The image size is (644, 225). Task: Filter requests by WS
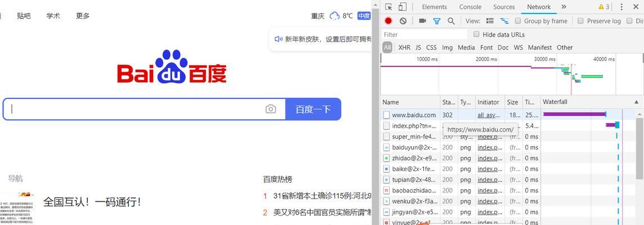pyautogui.click(x=518, y=48)
